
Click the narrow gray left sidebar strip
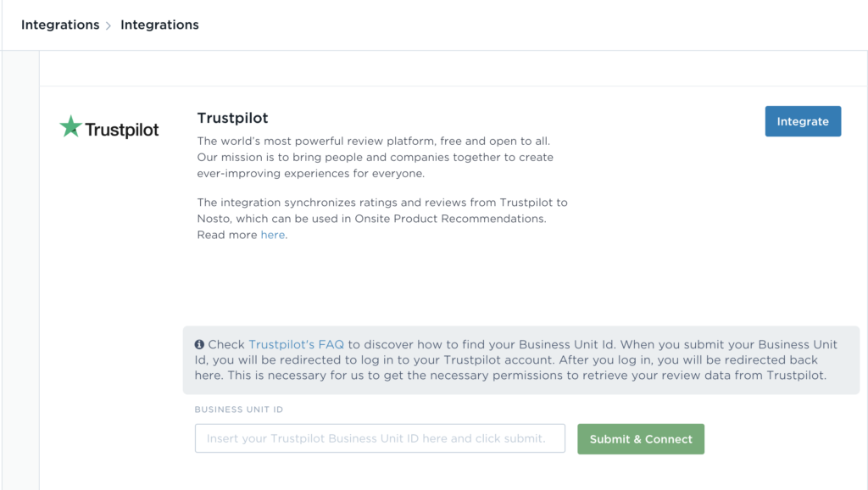[x=20, y=270]
